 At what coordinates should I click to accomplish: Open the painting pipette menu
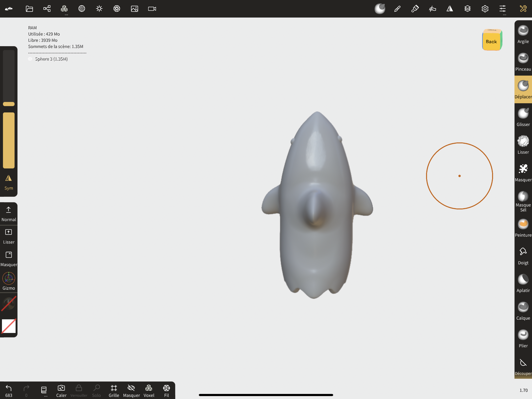click(x=415, y=9)
